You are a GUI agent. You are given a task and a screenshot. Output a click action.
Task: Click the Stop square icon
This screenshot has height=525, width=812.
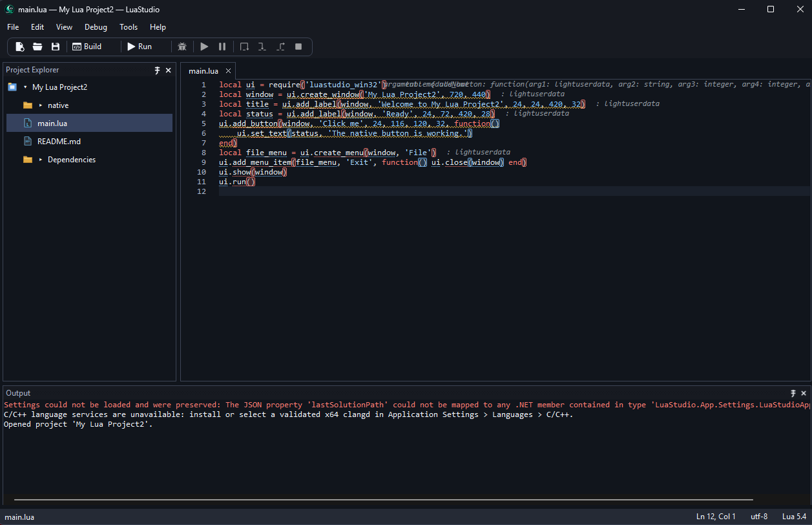click(298, 47)
